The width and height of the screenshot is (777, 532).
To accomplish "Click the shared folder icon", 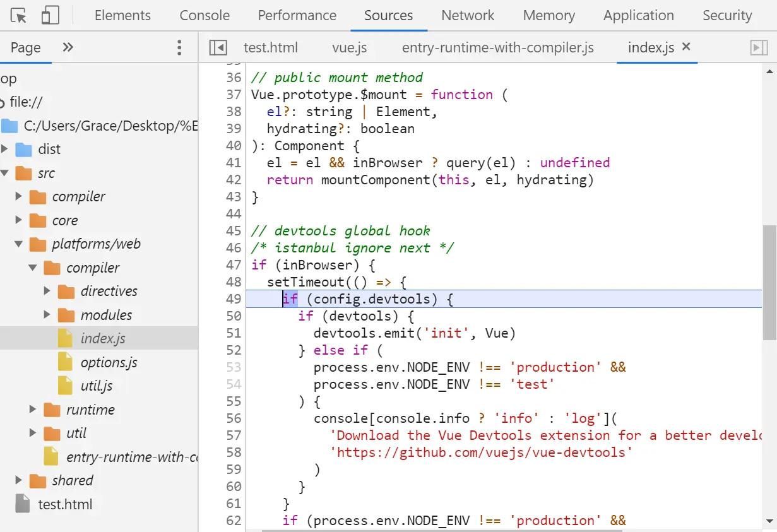I will pos(38,481).
